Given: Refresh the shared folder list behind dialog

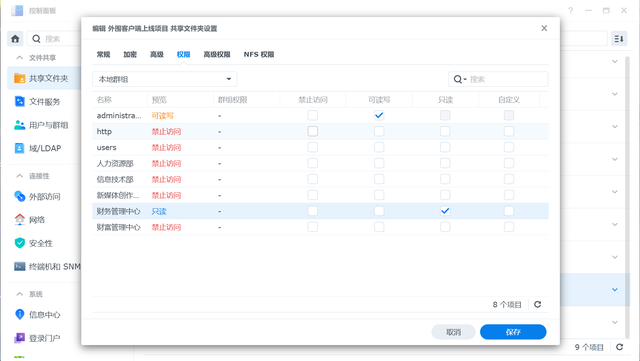Looking at the screenshot, I should [x=620, y=347].
